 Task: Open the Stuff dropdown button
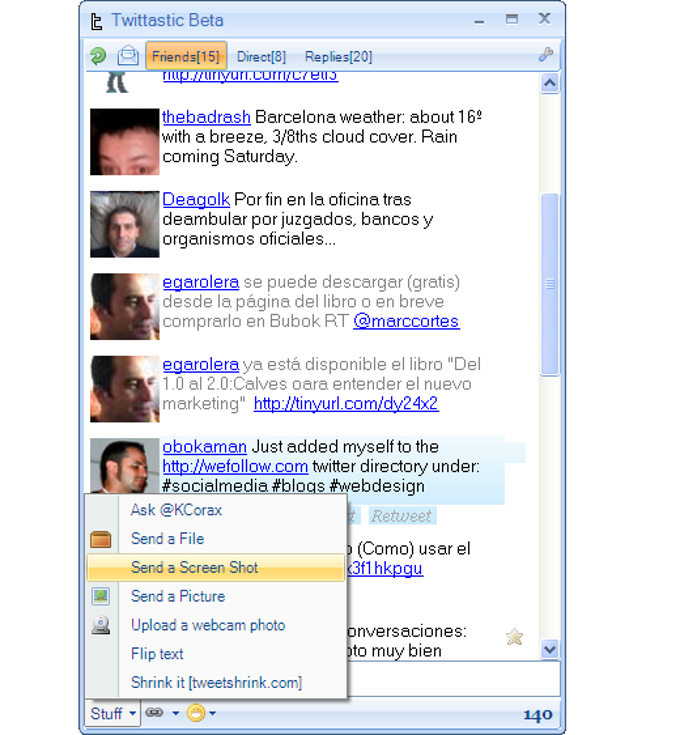(113, 713)
